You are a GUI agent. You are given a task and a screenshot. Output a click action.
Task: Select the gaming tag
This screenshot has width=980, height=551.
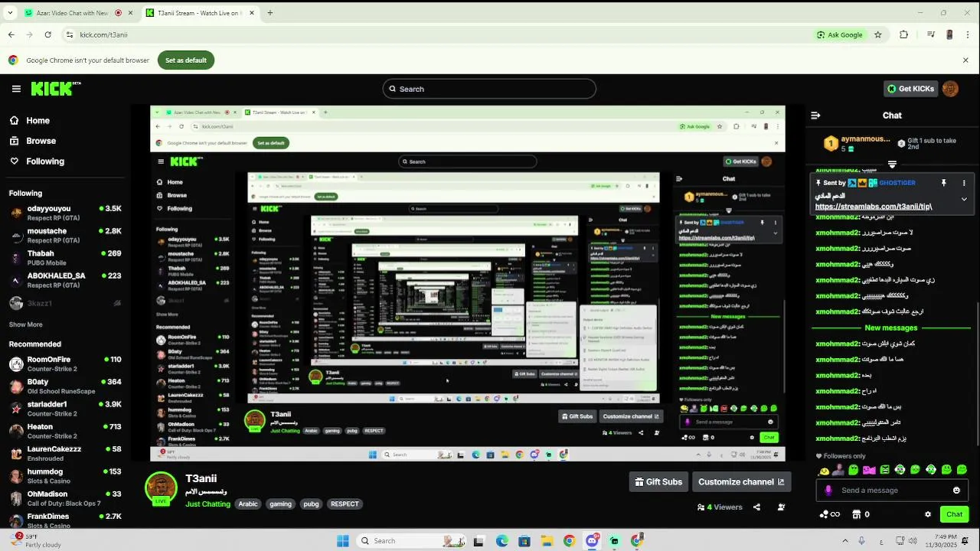(x=280, y=504)
